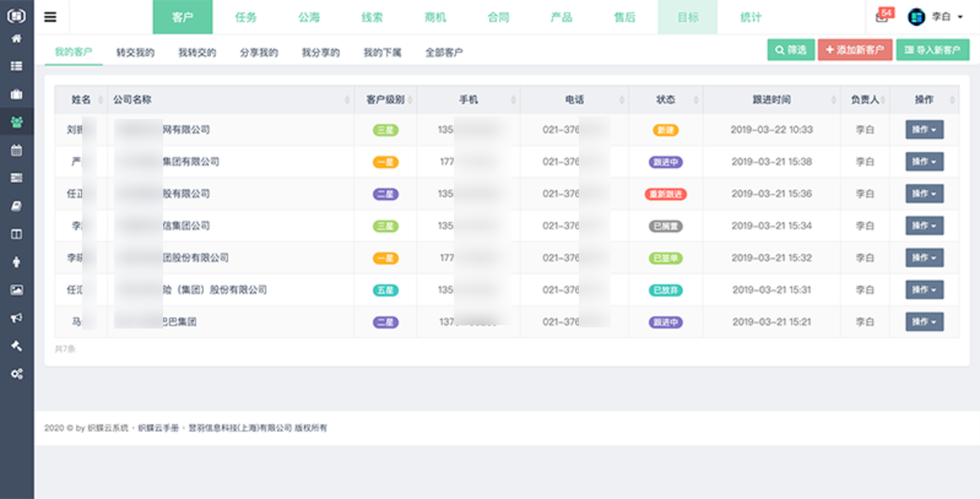The image size is (980, 499).
Task: Open 合同 top menu
Action: (499, 17)
